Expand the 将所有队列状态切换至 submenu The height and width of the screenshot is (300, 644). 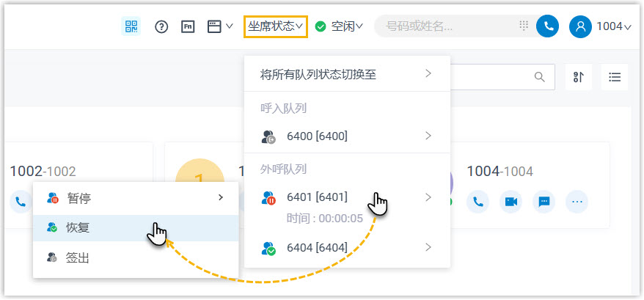[346, 74]
